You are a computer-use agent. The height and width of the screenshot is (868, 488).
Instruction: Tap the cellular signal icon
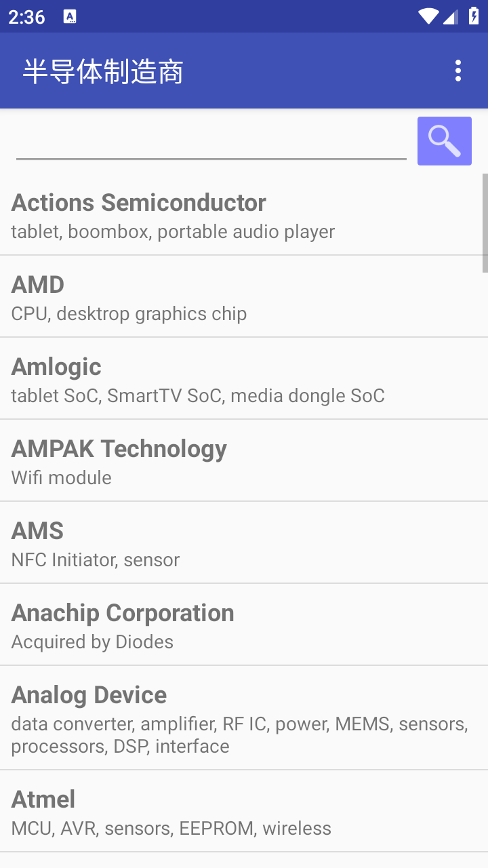pyautogui.click(x=451, y=16)
